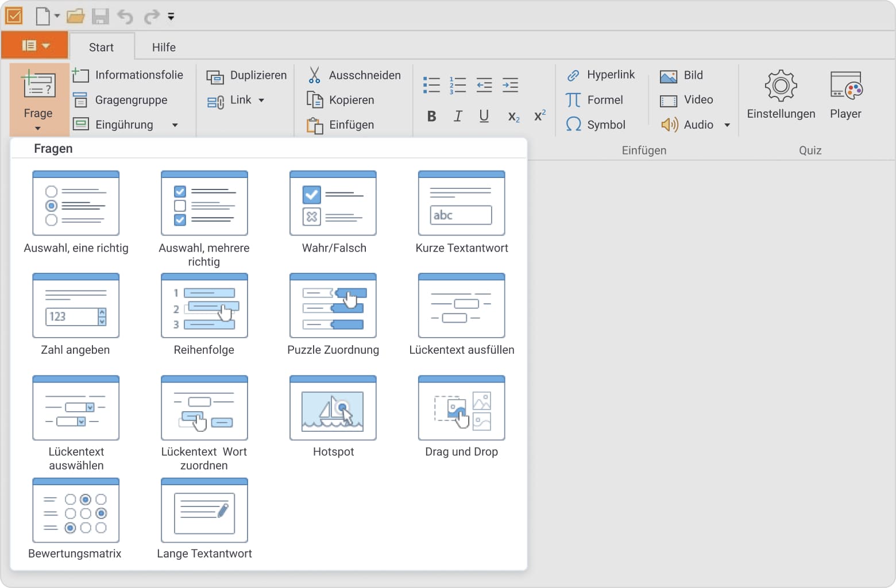Choose the Hotspot question type
Screen dimensions: 896x588
333,408
